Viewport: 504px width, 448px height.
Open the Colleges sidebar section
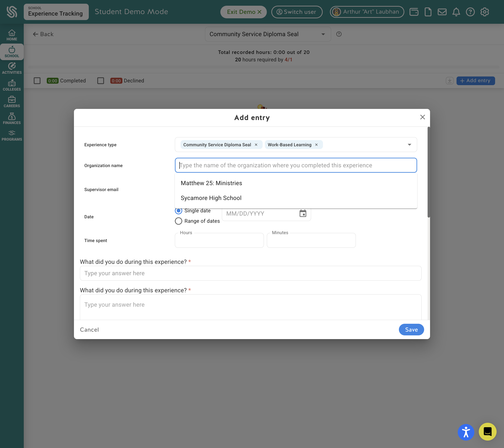12,85
